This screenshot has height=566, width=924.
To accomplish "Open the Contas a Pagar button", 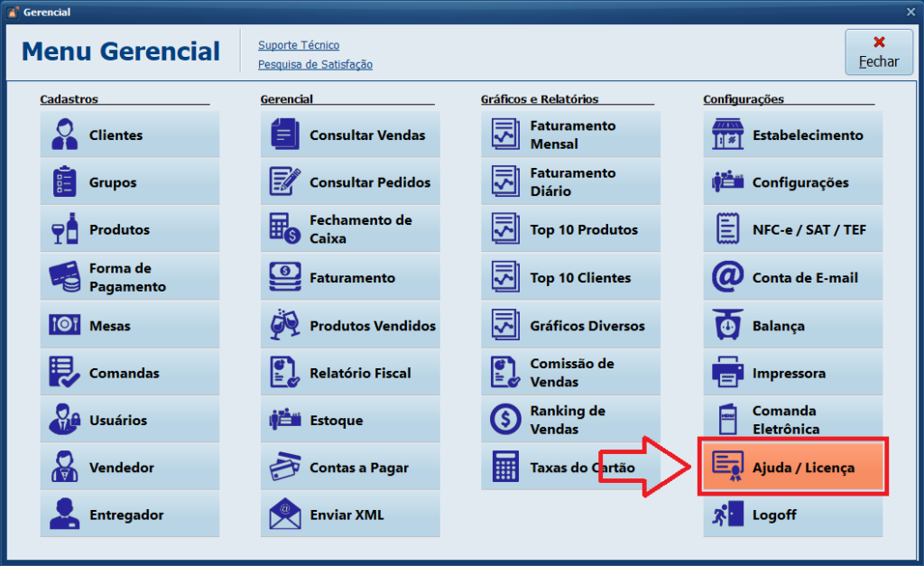I will point(350,468).
